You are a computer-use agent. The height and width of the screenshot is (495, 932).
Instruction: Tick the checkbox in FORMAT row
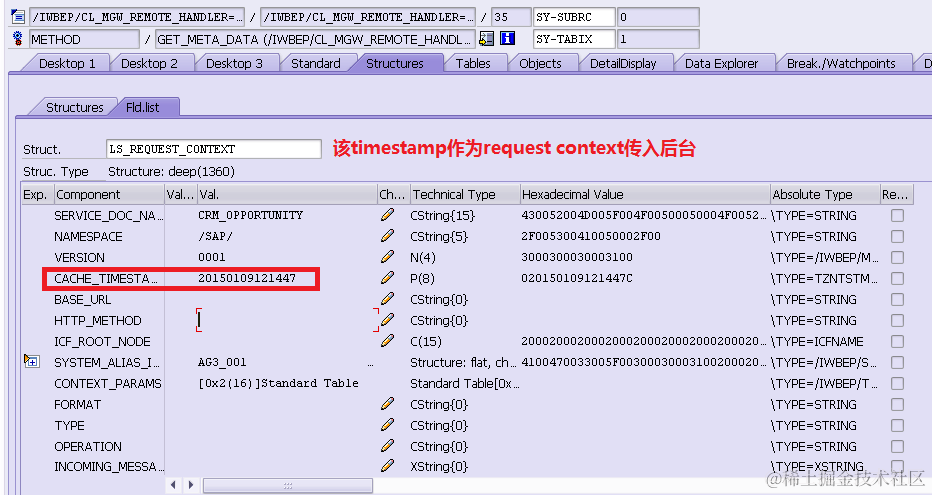(x=897, y=405)
